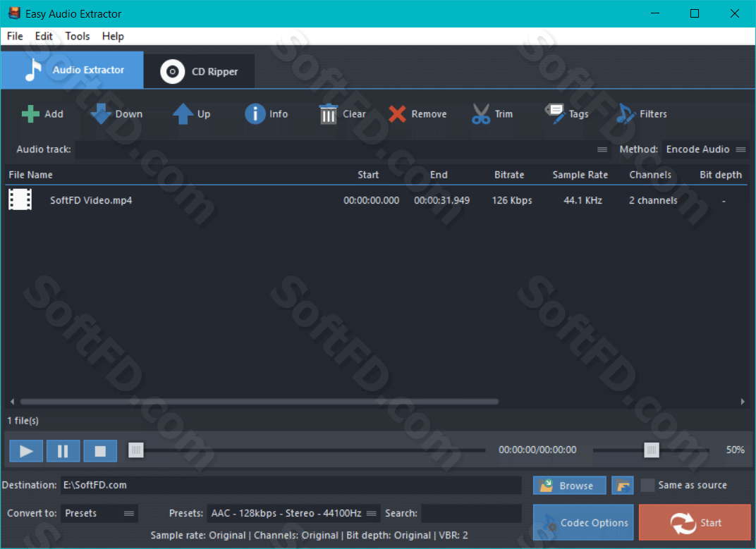
Task: Open the File menu
Action: pos(15,36)
